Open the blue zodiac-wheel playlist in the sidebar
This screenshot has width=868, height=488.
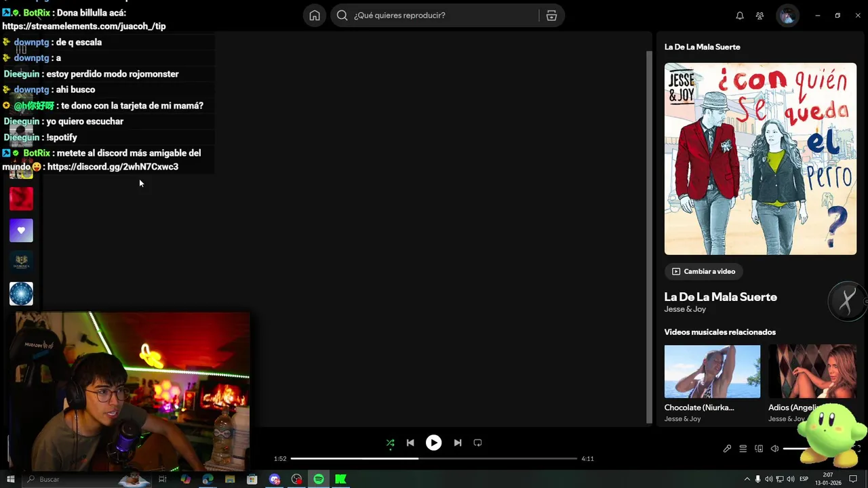[21, 293]
